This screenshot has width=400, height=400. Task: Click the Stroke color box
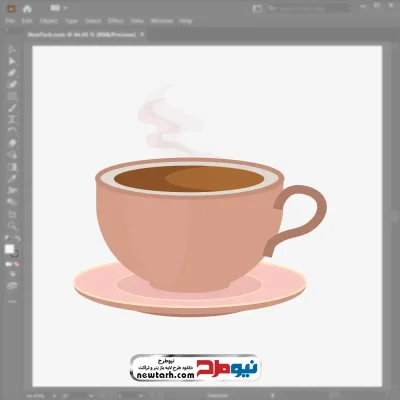(15, 254)
